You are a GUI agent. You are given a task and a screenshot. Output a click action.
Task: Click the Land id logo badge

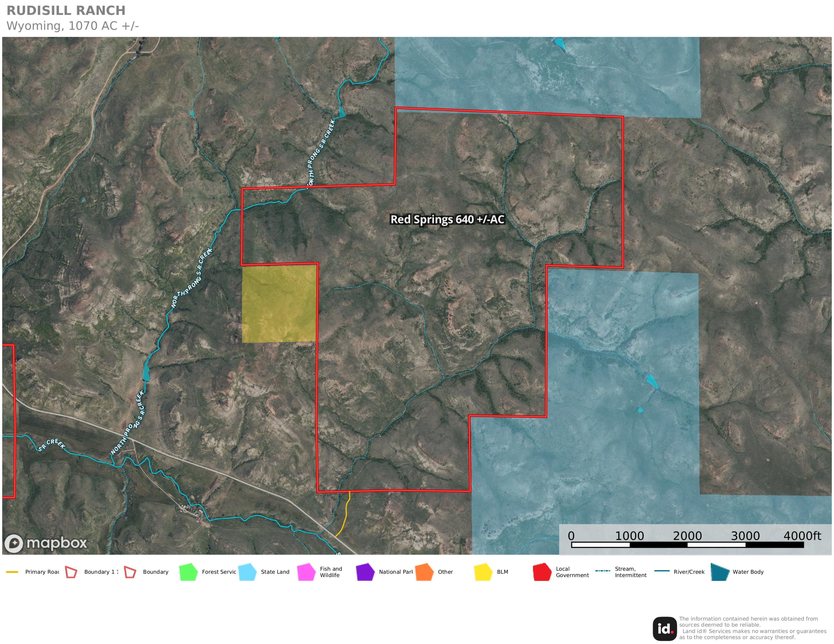pos(665,629)
